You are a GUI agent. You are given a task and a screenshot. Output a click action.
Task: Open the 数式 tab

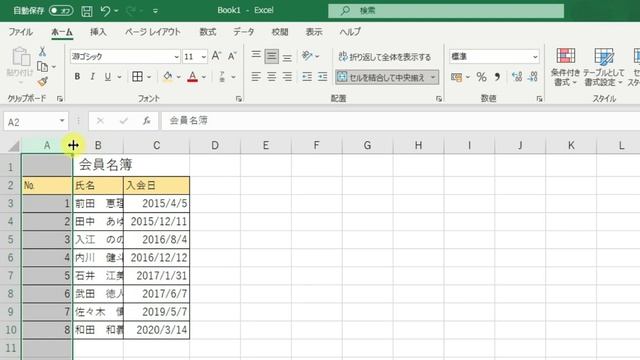(208, 32)
